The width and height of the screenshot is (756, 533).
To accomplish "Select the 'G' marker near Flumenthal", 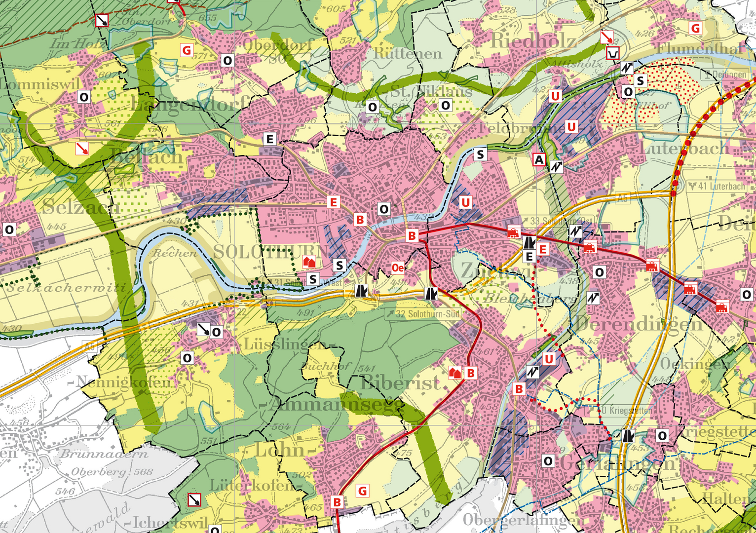I will [696, 28].
